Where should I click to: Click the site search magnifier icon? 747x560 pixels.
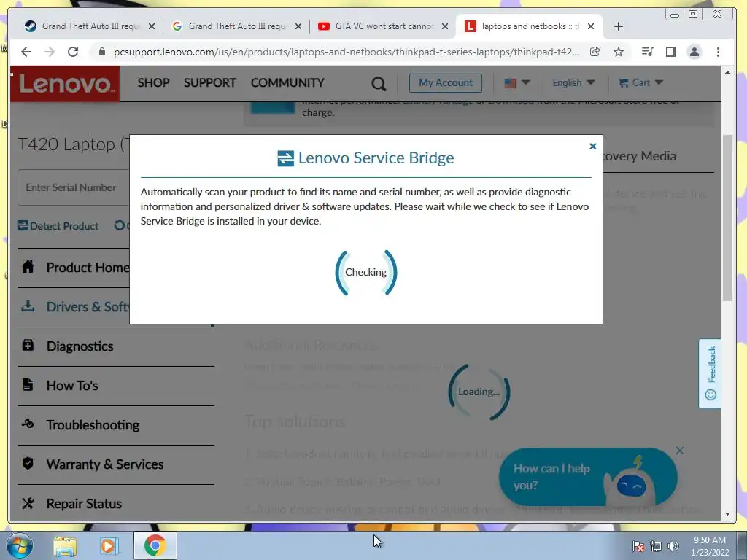pos(379,85)
